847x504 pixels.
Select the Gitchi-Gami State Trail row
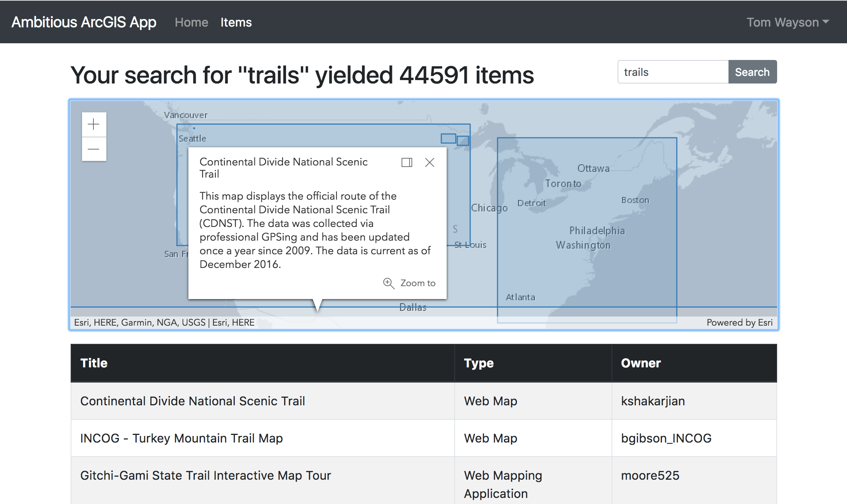(205, 476)
